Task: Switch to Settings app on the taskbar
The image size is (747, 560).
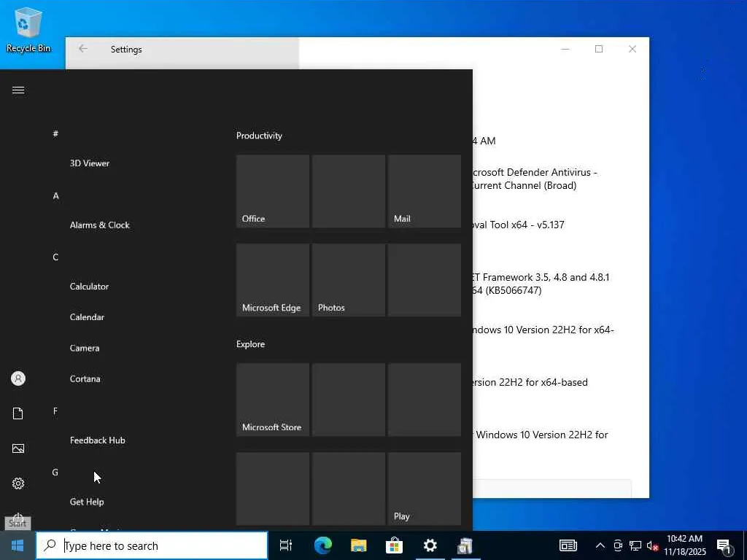Action: coord(430,545)
